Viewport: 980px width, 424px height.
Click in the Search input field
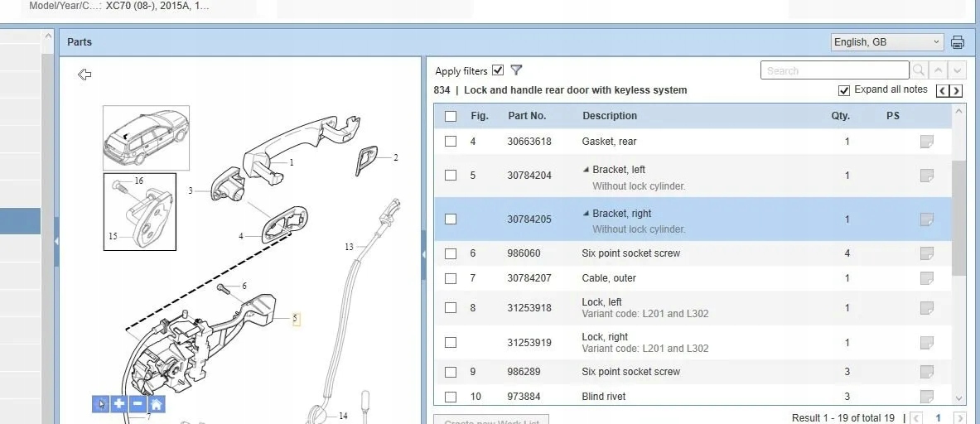pyautogui.click(x=834, y=70)
